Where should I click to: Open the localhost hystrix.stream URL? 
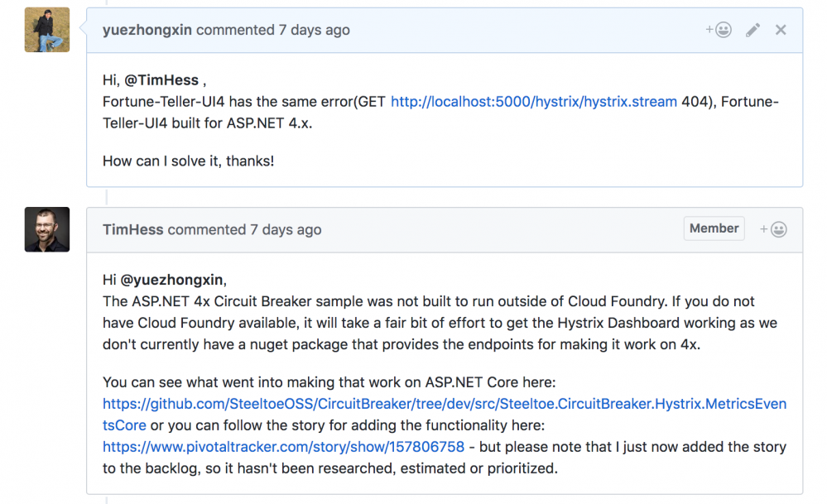tap(533, 102)
